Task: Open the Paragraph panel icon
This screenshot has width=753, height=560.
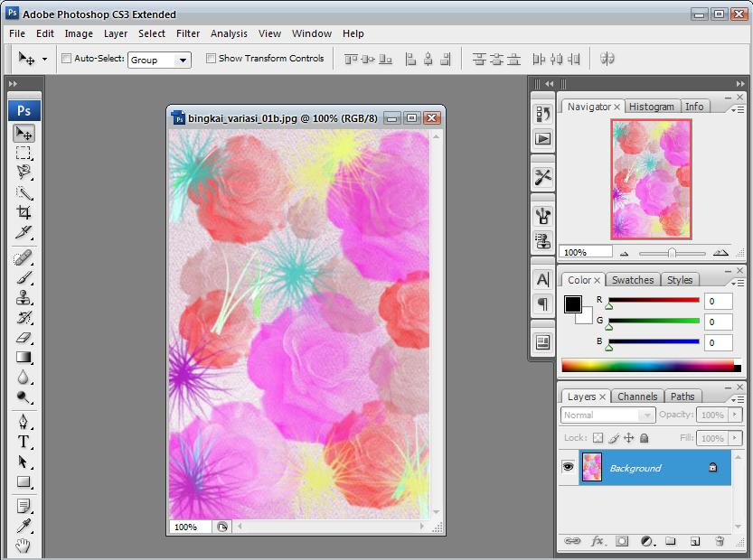Action: click(542, 303)
